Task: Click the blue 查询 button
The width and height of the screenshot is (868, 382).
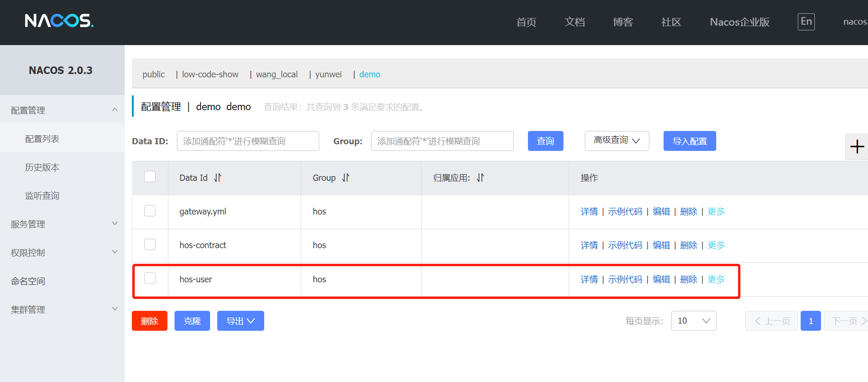Action: 545,141
